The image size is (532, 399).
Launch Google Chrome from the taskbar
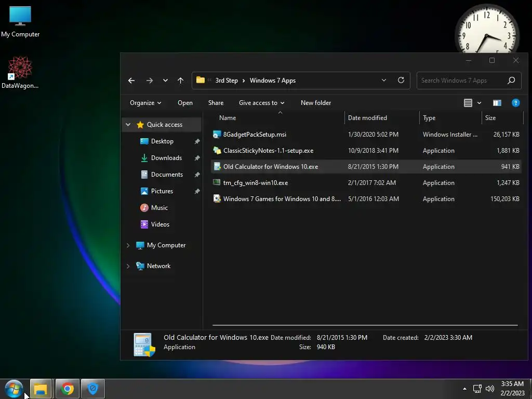[x=67, y=389]
